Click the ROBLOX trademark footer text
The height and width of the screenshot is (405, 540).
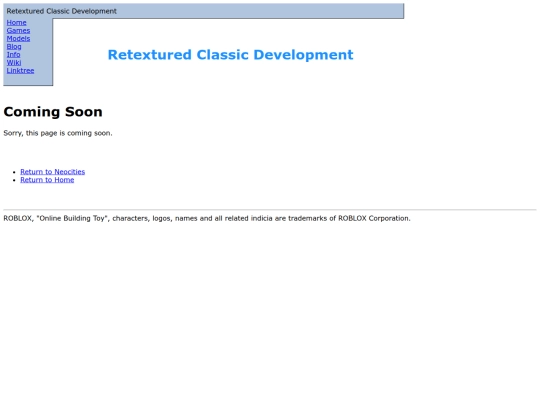[x=207, y=218]
